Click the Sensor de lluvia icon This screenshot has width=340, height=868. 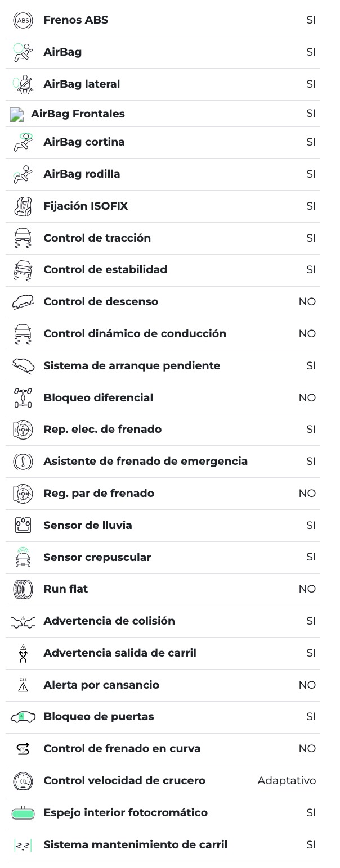pyautogui.click(x=23, y=525)
